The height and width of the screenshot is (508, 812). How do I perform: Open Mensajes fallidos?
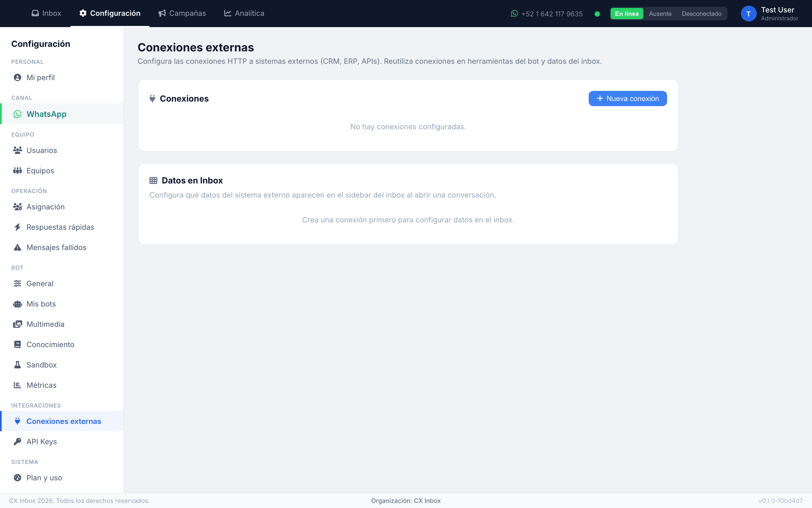pyautogui.click(x=62, y=248)
